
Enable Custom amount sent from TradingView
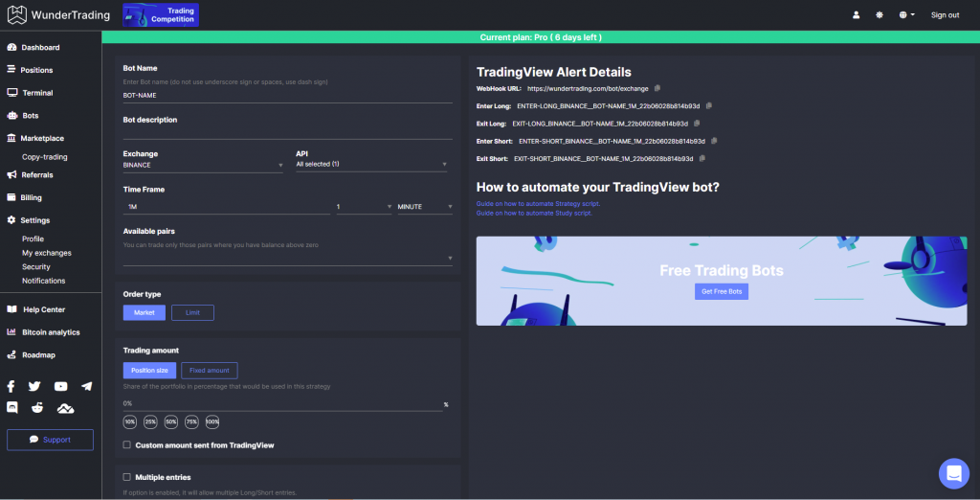tap(127, 445)
